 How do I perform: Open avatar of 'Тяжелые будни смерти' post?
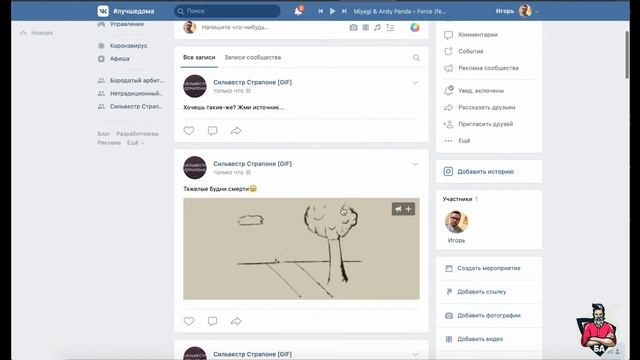(x=195, y=167)
